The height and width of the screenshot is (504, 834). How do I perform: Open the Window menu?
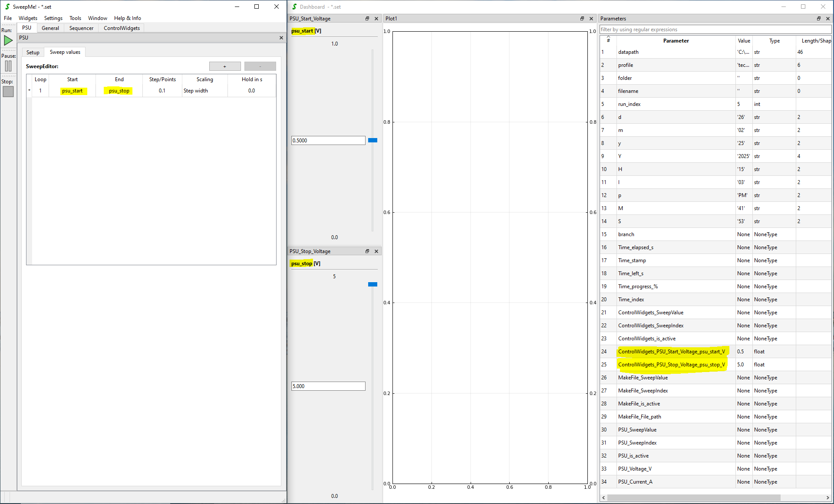pyautogui.click(x=98, y=18)
